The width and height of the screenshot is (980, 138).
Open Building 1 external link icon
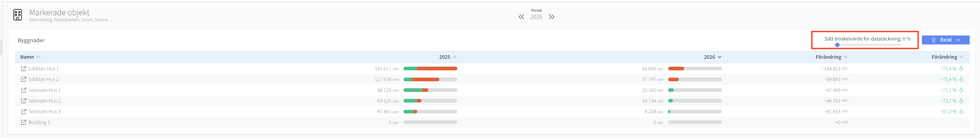(24, 123)
